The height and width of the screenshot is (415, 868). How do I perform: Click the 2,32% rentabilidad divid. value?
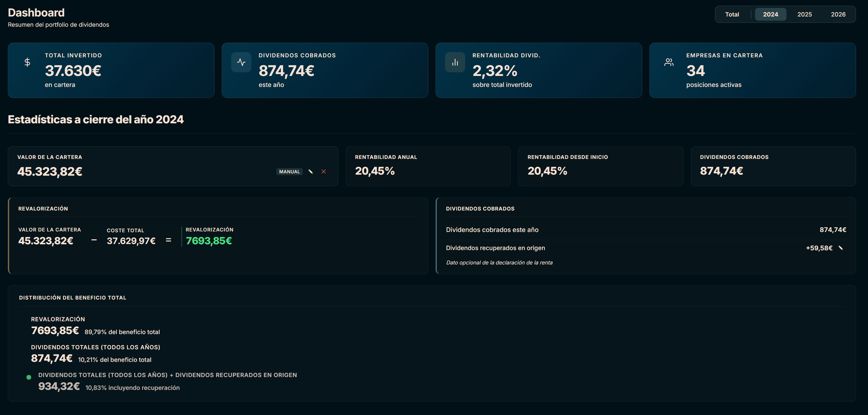495,71
